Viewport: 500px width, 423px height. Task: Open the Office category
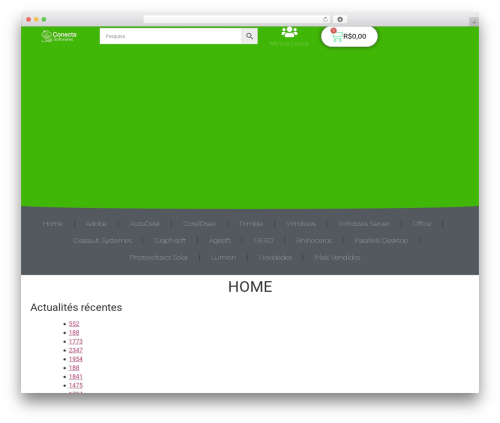(x=422, y=224)
